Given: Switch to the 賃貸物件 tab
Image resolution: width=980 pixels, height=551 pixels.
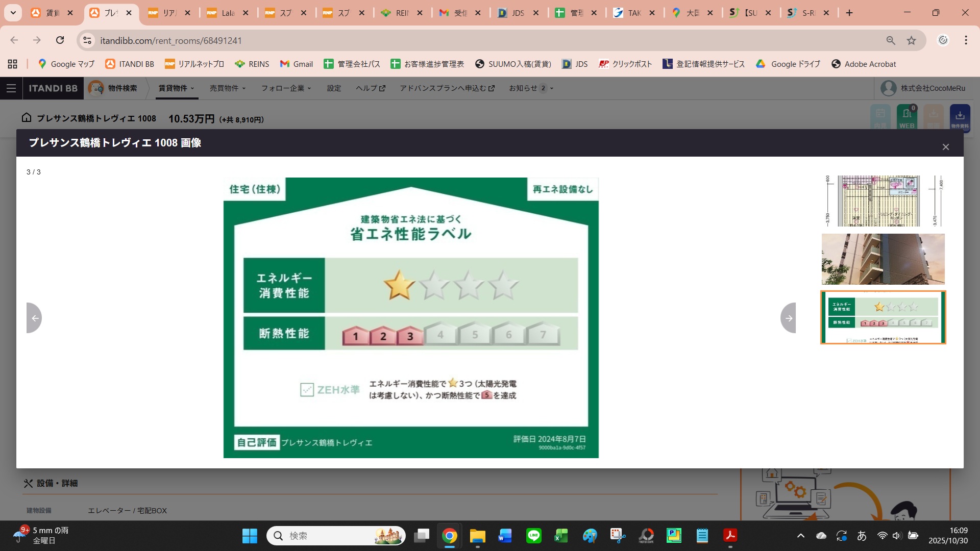Looking at the screenshot, I should 174,88.
